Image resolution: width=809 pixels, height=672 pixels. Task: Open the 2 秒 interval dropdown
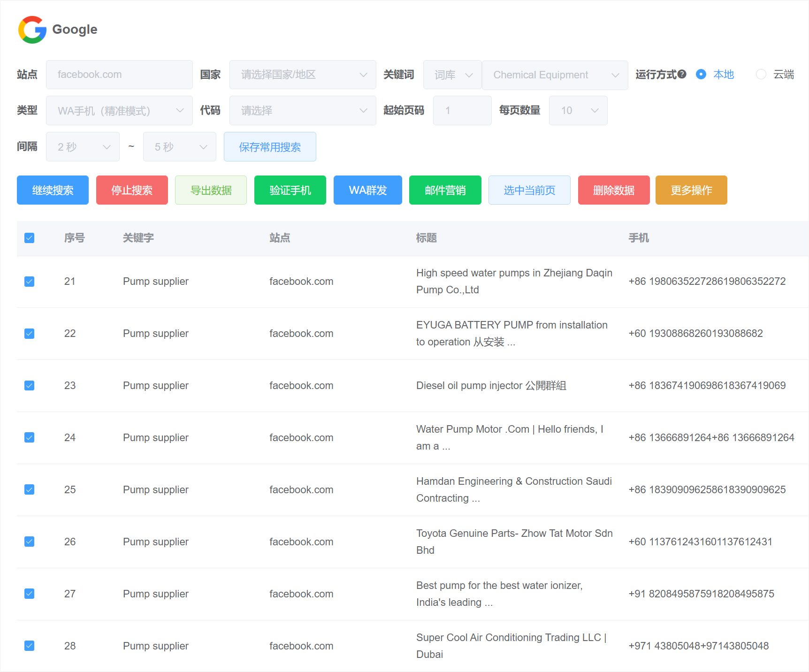pos(83,147)
